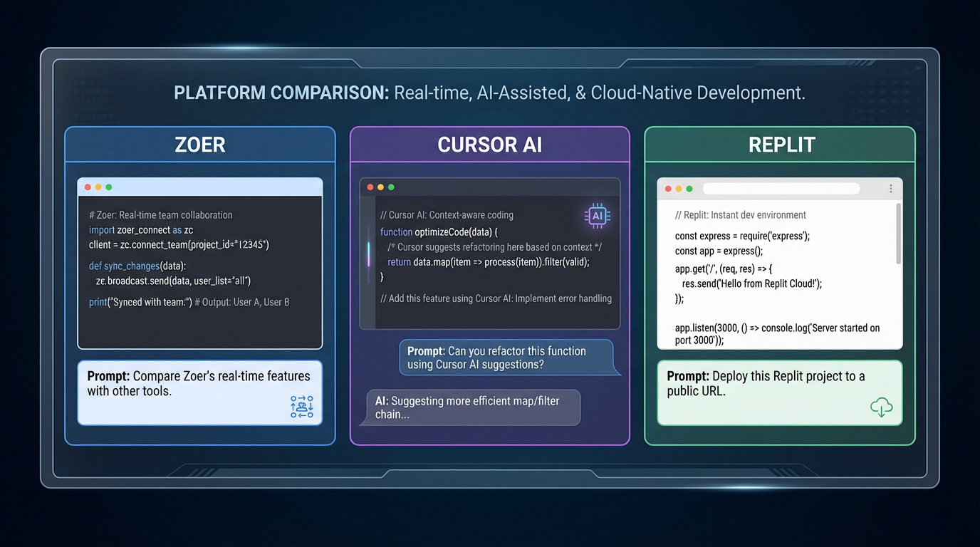The width and height of the screenshot is (980, 547).
Task: Click the Zoer real-time features comparison prompt
Action: coord(199,392)
